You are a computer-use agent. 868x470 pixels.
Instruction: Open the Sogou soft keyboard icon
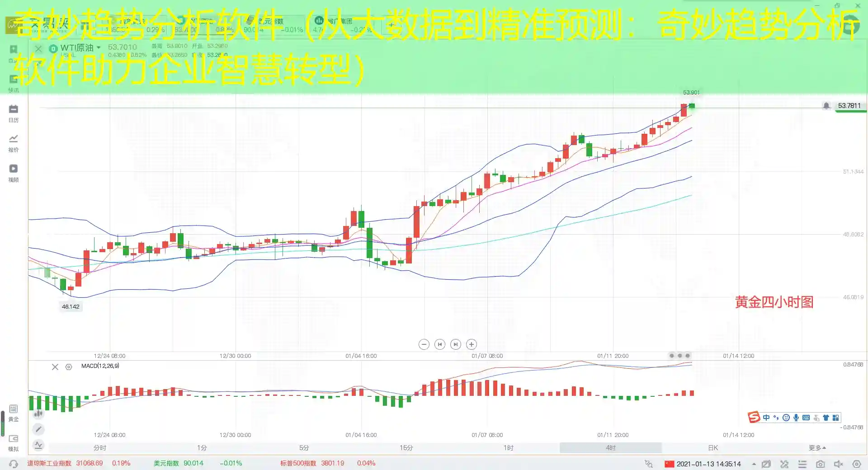click(806, 418)
